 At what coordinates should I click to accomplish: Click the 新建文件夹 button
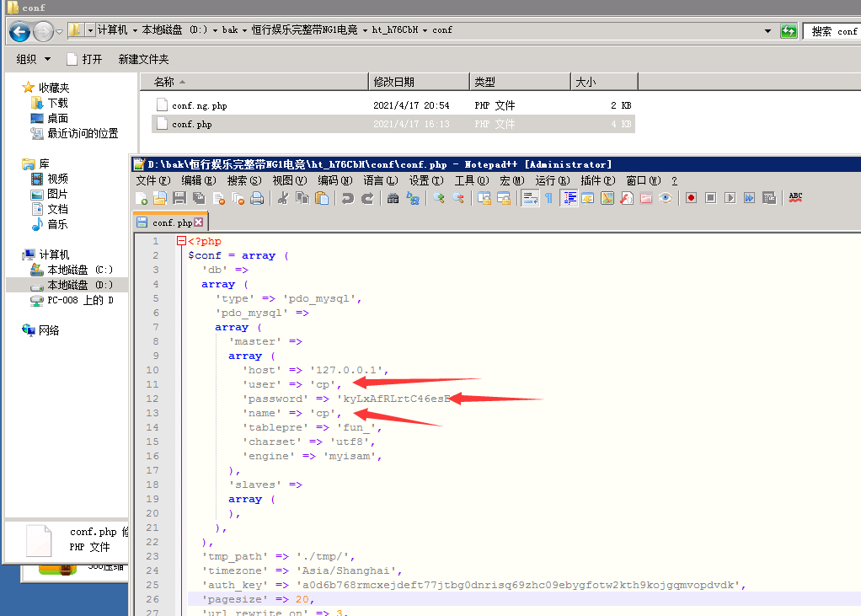click(x=143, y=59)
